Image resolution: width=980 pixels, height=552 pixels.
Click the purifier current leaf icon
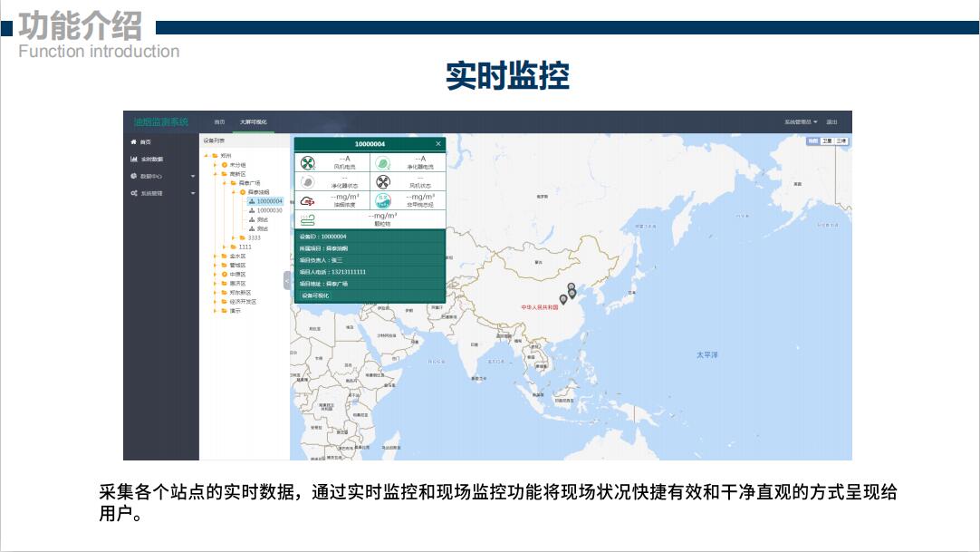coord(382,163)
